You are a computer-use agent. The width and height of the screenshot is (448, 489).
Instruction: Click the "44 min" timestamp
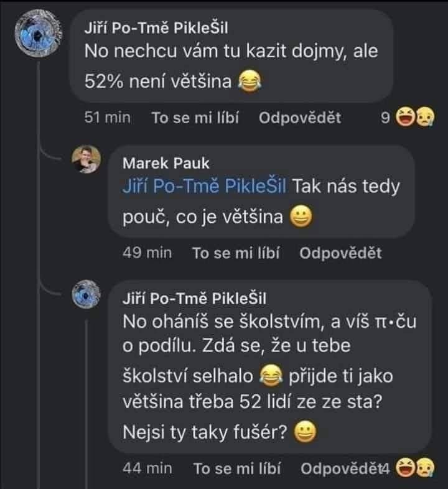point(147,468)
